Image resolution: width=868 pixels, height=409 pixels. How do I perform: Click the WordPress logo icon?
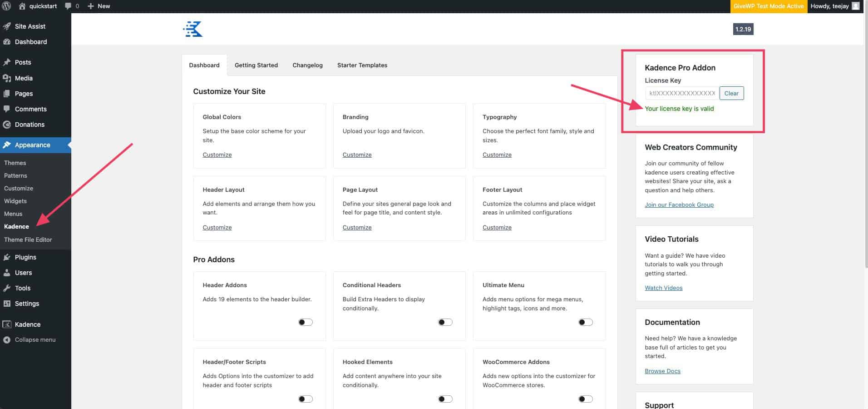pos(7,6)
